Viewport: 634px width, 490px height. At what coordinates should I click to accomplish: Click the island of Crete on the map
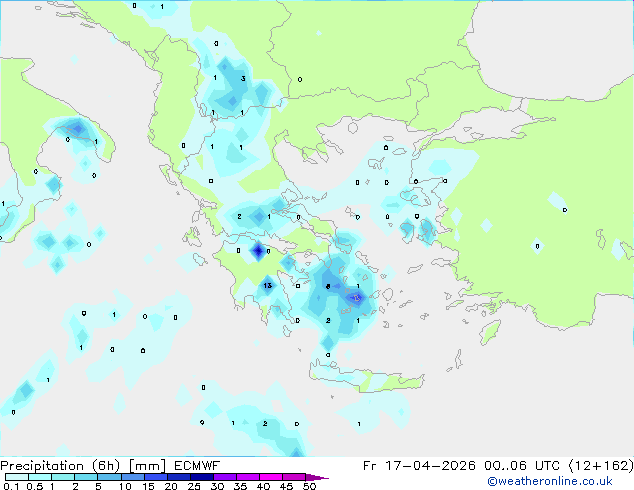[367, 377]
